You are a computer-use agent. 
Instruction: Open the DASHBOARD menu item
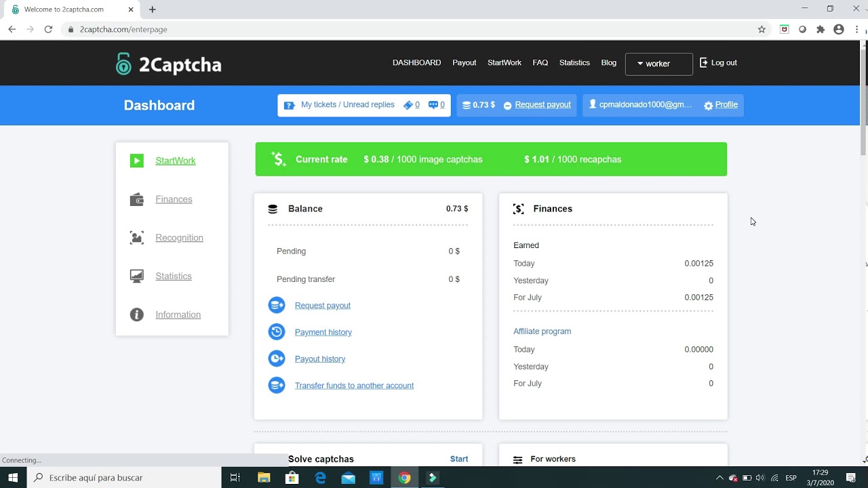click(x=416, y=62)
